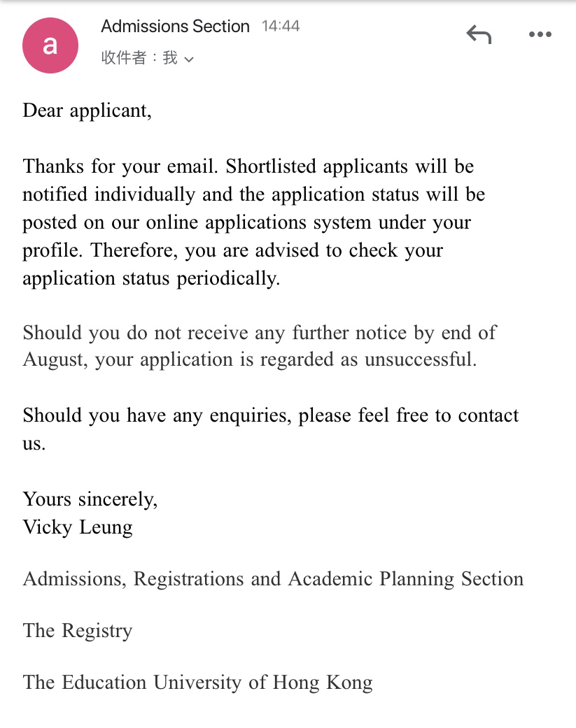Tap the pink sender avatar 'a'
Viewport: 576px width, 728px height.
click(50, 45)
